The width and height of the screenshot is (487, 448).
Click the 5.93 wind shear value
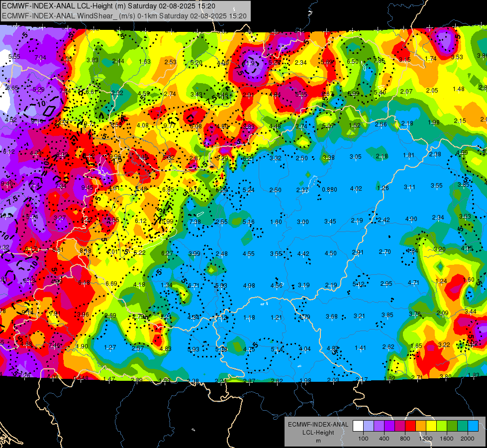(x=193, y=349)
